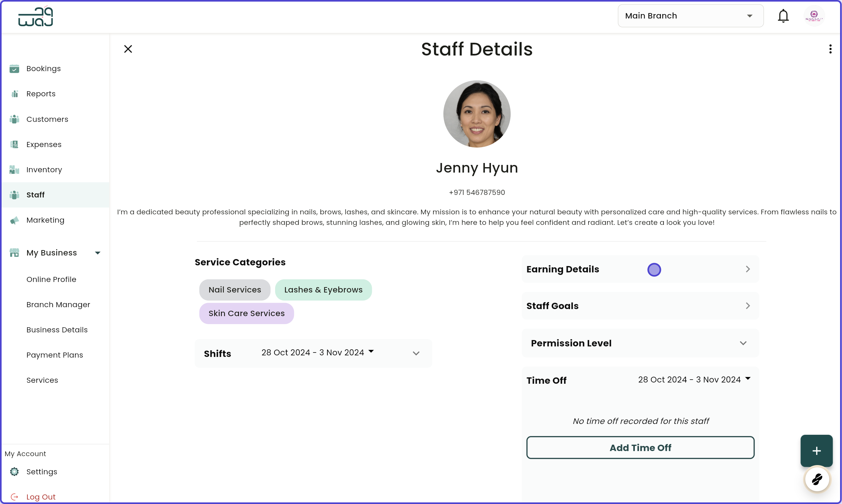Open the Main Branch dropdown

690,16
